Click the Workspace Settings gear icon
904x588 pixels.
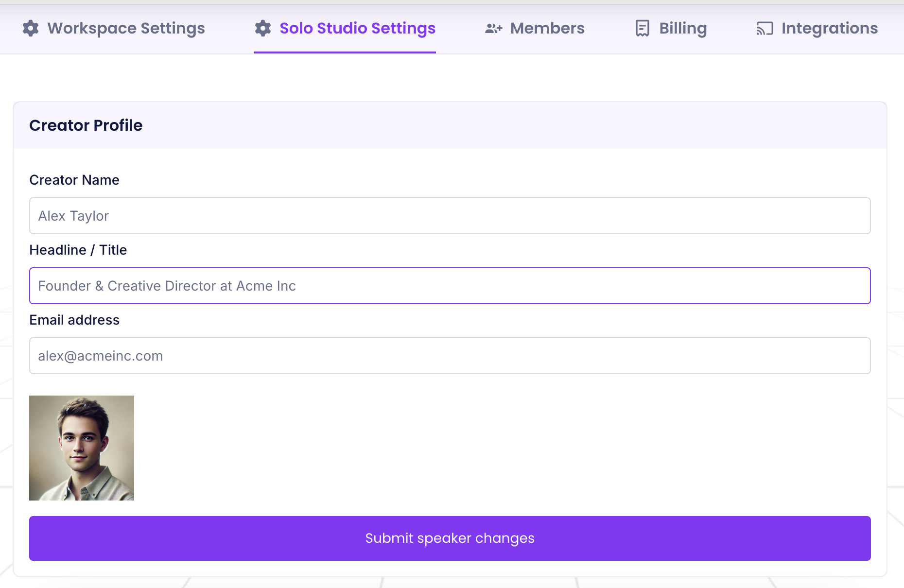pos(31,28)
